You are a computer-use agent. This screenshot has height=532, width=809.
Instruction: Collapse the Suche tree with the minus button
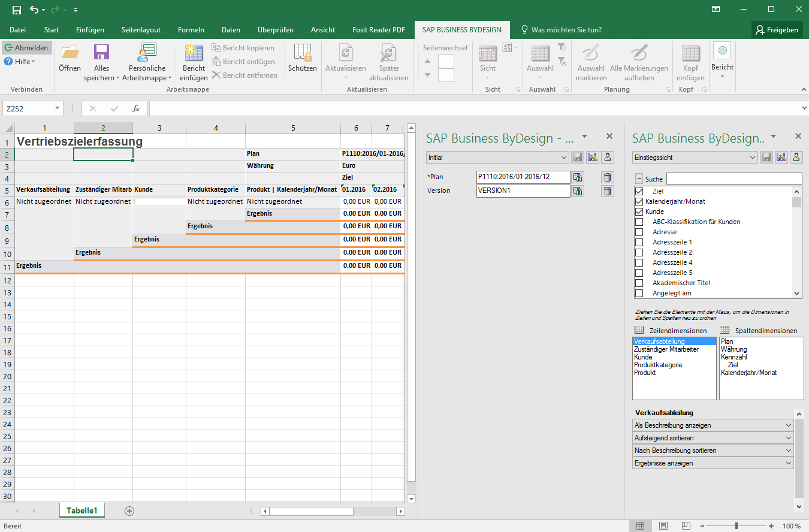639,179
